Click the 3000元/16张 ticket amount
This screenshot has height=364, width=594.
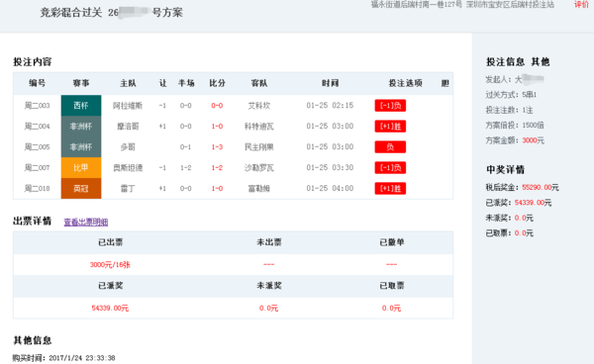[x=110, y=265]
